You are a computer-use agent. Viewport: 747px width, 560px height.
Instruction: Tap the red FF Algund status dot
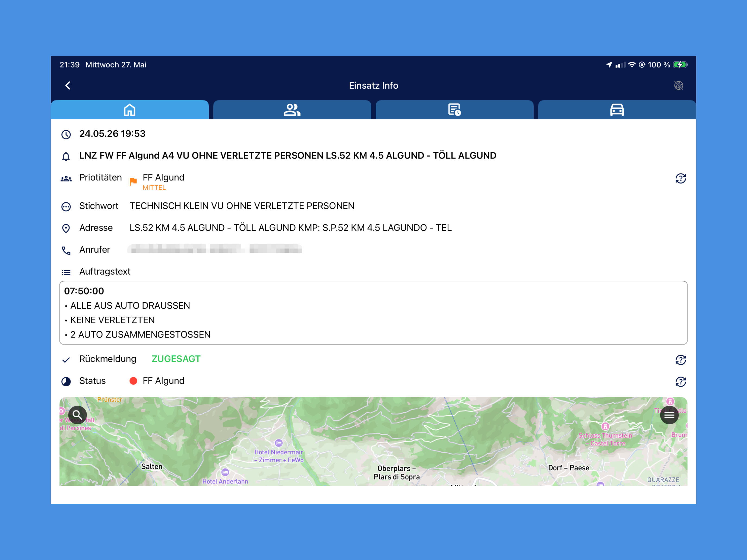tap(133, 381)
